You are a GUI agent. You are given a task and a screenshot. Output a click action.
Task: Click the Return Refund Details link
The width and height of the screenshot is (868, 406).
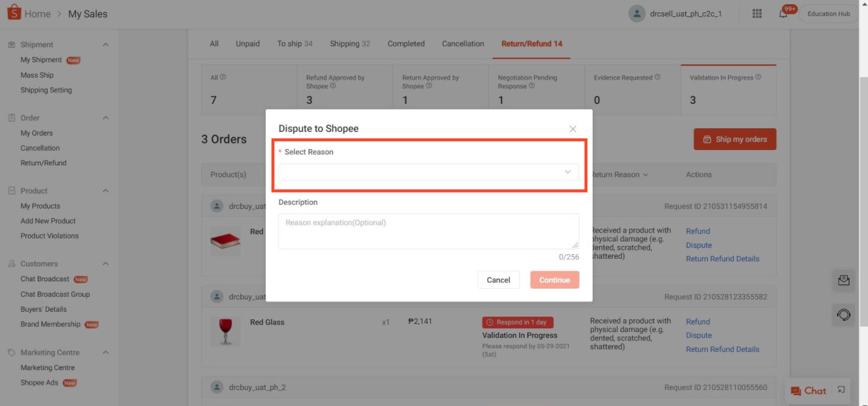(722, 258)
